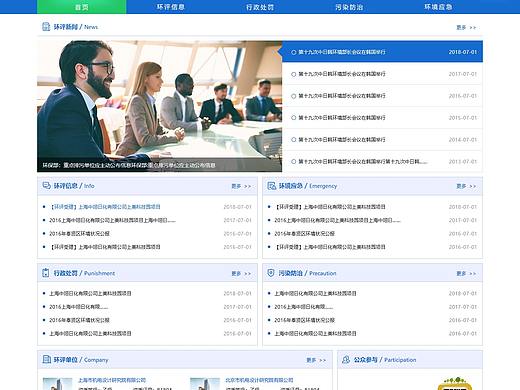Screen dimensions: 520x390
Task: Open the last row in Precaution panel
Action: pos(315,333)
